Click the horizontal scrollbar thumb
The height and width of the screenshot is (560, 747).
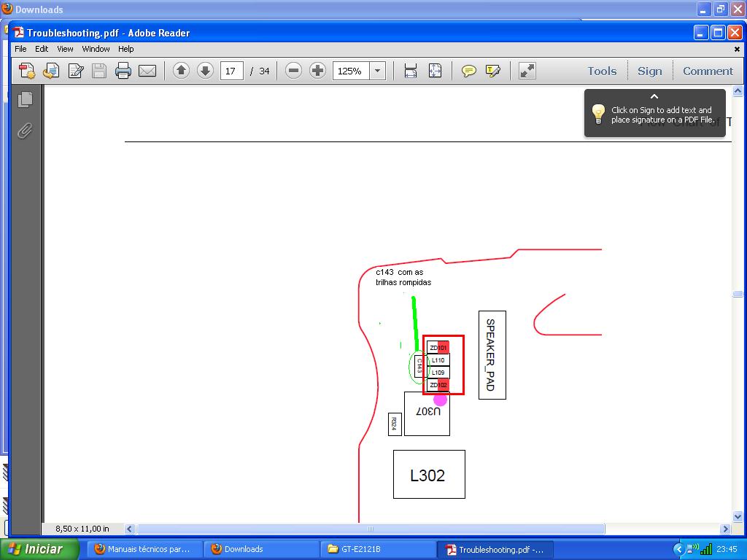(371, 529)
